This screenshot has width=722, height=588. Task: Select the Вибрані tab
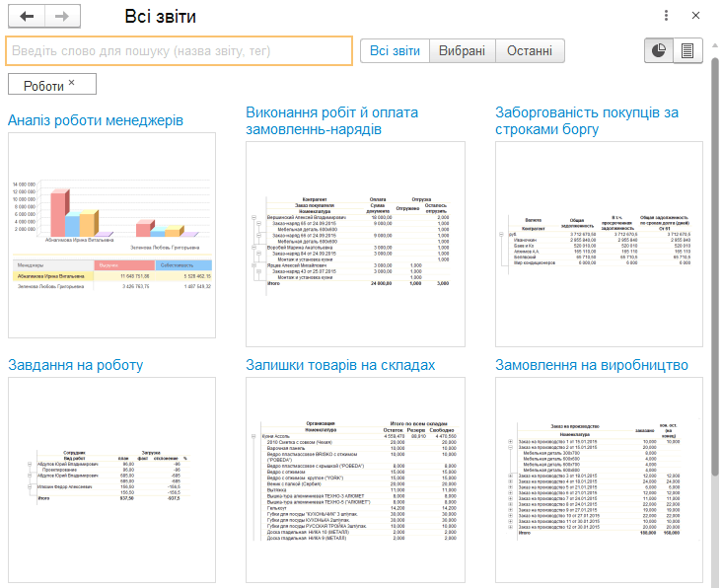point(463,50)
